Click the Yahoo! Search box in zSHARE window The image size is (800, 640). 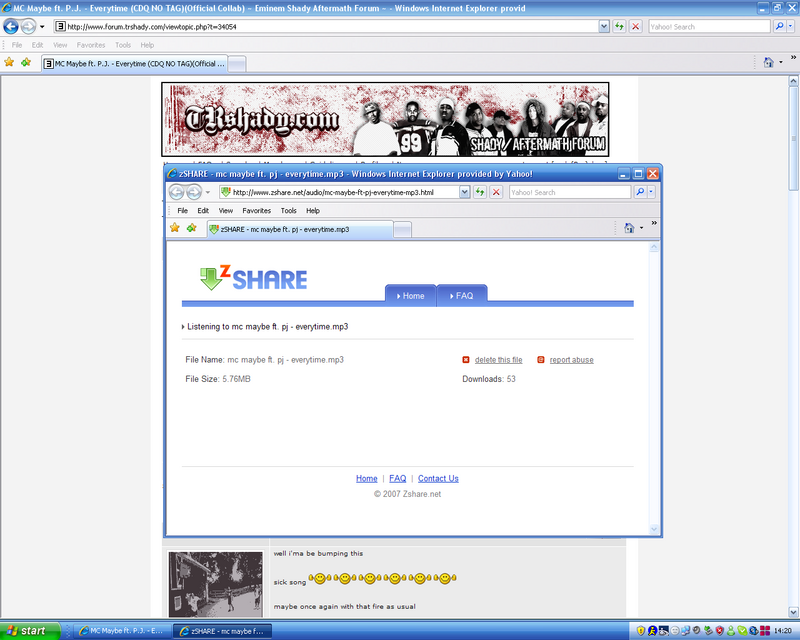pos(570,192)
